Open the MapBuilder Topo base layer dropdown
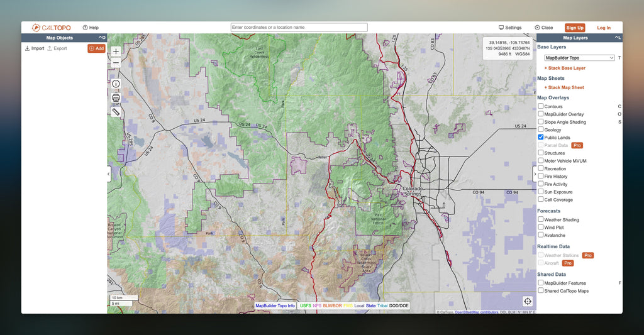Image resolution: width=644 pixels, height=335 pixels. pyautogui.click(x=579, y=58)
